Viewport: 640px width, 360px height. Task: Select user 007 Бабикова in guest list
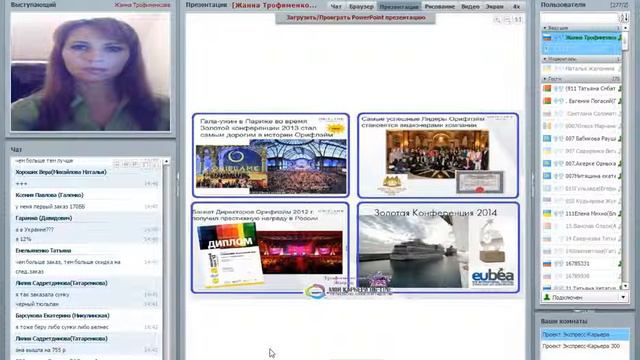582,138
